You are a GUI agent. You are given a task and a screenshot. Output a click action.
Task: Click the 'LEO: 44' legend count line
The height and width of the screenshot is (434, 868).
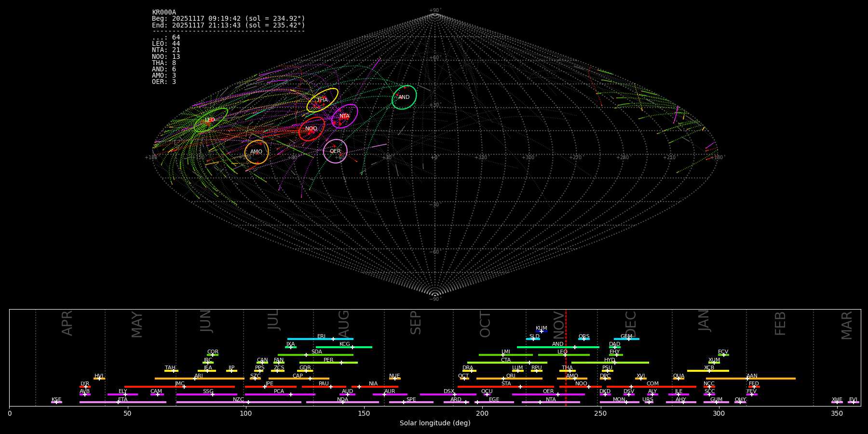[166, 44]
